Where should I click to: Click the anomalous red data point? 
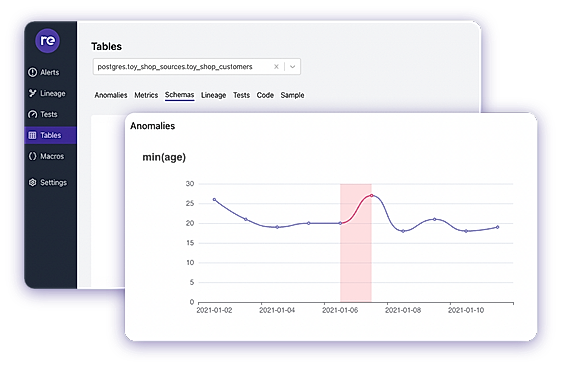tap(371, 196)
